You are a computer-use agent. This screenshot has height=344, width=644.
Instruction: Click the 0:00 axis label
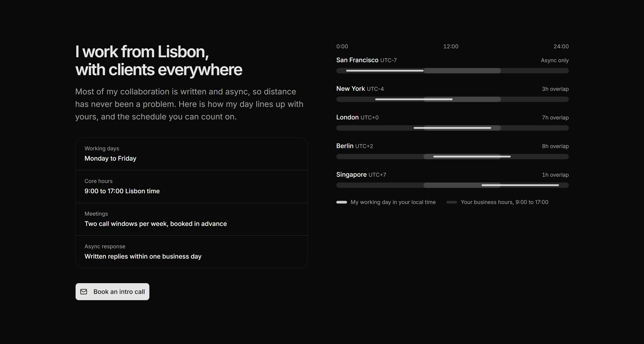[x=342, y=47]
